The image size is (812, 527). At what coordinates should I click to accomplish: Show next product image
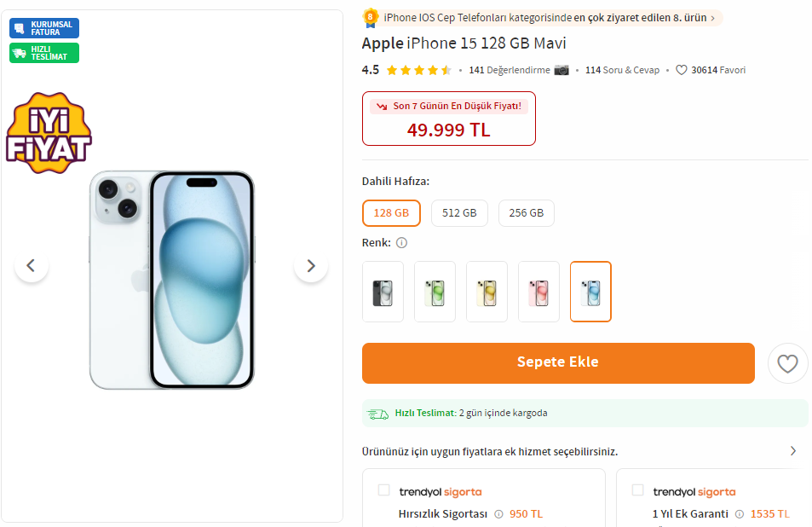311,266
